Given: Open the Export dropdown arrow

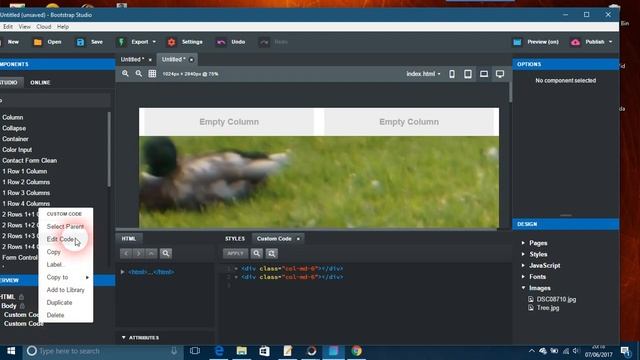Looking at the screenshot, I should tap(154, 42).
